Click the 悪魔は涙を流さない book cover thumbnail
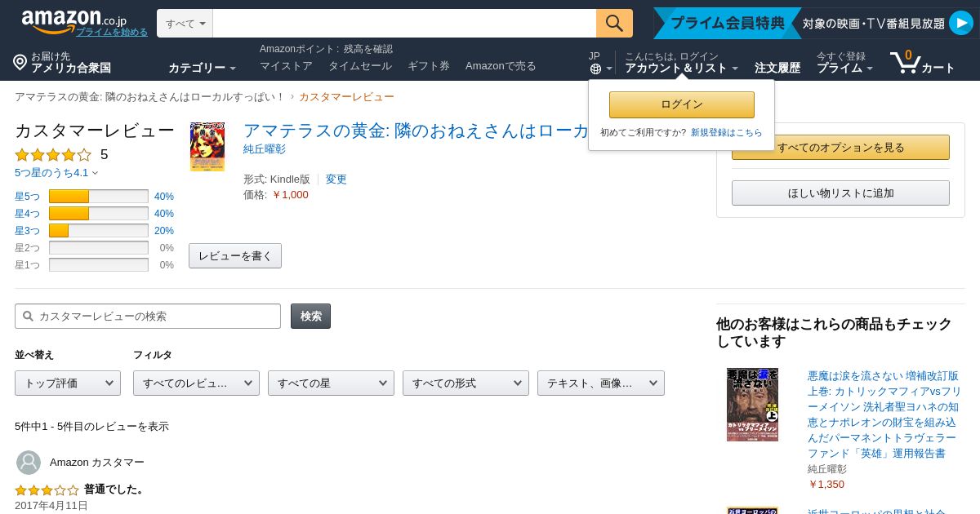The image size is (980, 514). [x=752, y=405]
